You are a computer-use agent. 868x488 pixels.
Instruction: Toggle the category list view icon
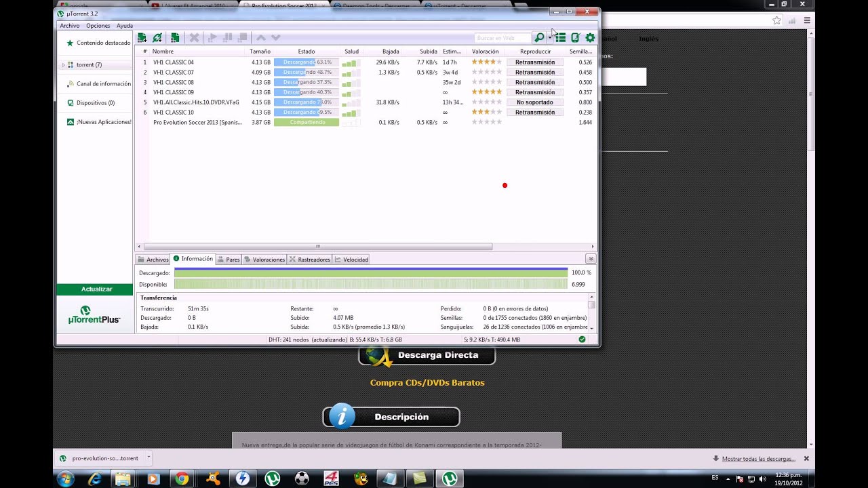coord(561,38)
